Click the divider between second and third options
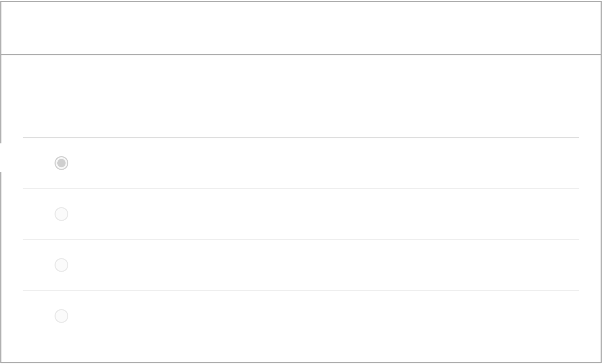602x364 pixels. point(301,239)
